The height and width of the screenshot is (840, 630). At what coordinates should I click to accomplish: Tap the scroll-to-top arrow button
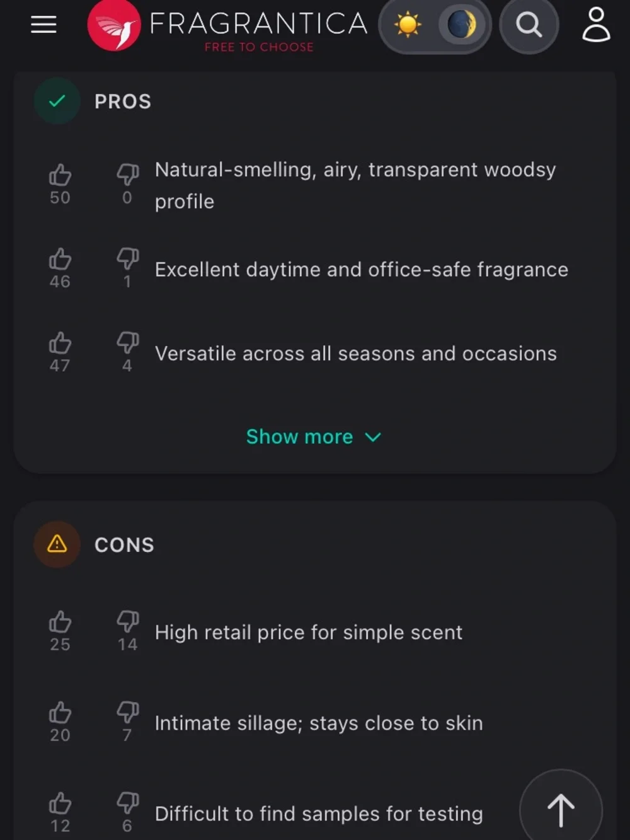561,810
